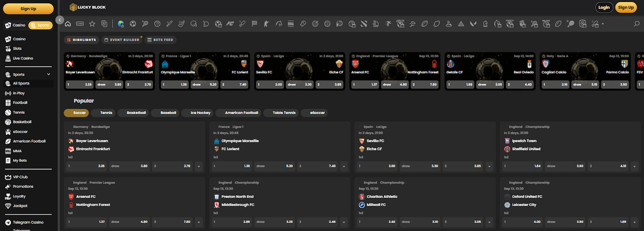644x231 pixels.
Task: Collapse the sidebar with the arrow button
Action: tap(60, 20)
